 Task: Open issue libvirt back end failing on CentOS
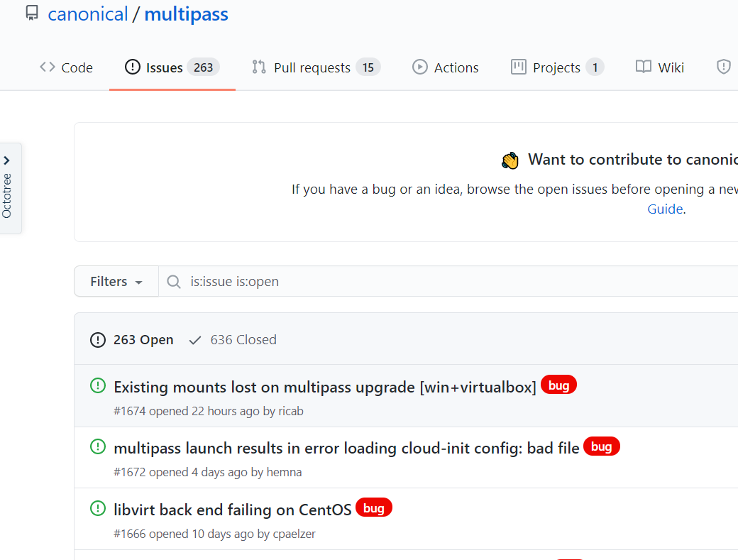coord(233,510)
